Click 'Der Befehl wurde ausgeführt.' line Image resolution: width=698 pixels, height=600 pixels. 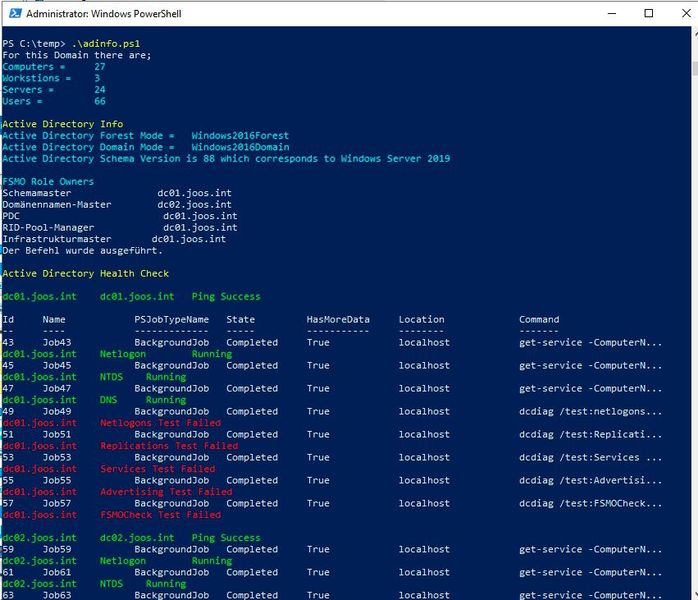[82, 251]
